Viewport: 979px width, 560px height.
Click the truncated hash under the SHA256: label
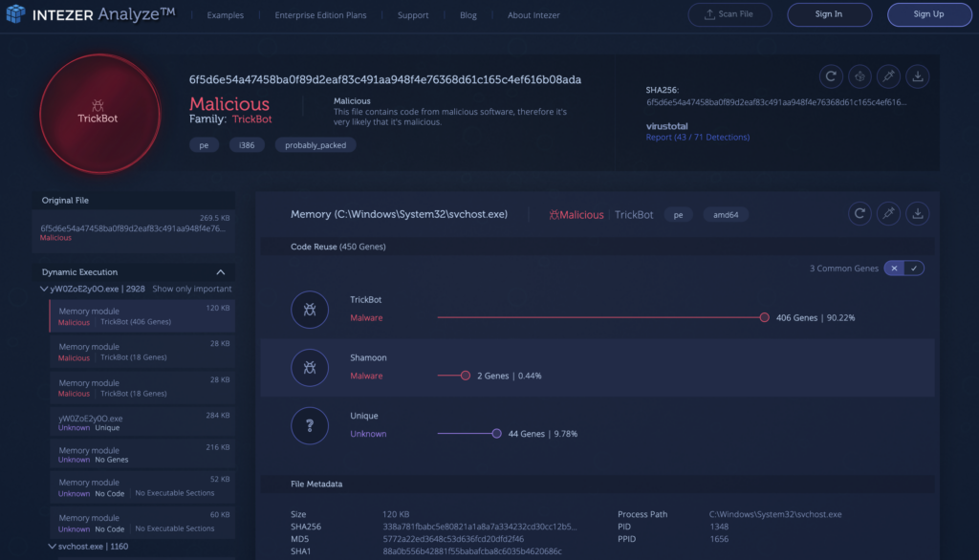(776, 101)
